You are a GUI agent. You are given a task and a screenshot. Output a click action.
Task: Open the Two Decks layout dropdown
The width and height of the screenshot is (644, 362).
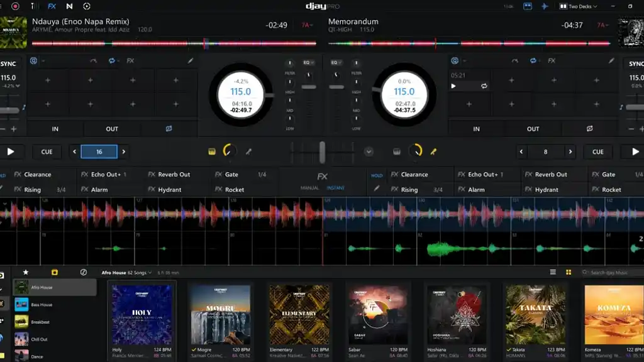point(579,6)
